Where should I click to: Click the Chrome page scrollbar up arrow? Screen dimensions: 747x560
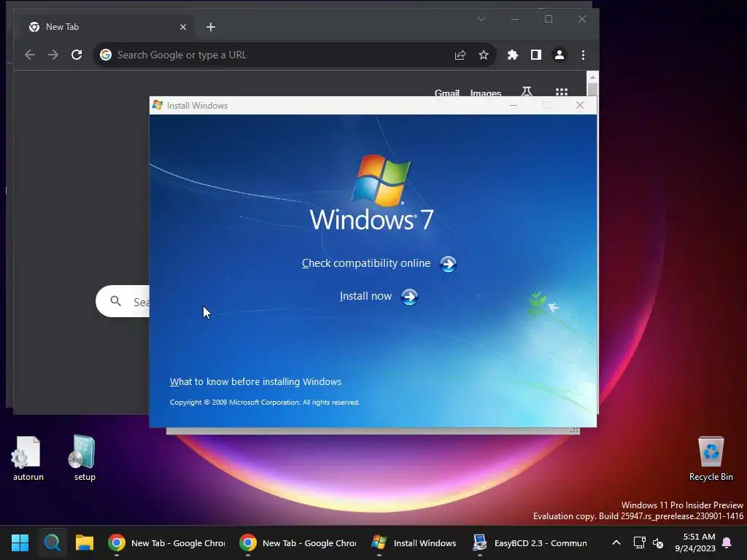[x=592, y=77]
